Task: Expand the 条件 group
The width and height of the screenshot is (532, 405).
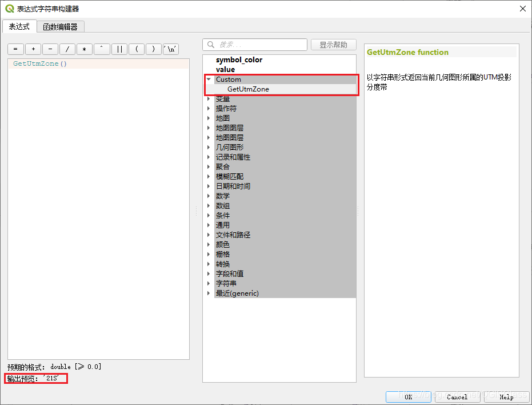Action: [209, 215]
